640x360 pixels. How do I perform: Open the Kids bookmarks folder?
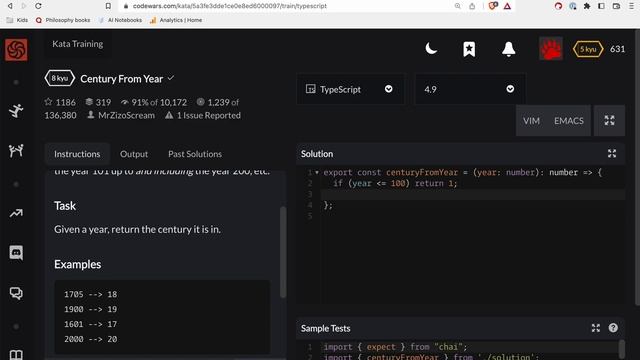point(17,20)
